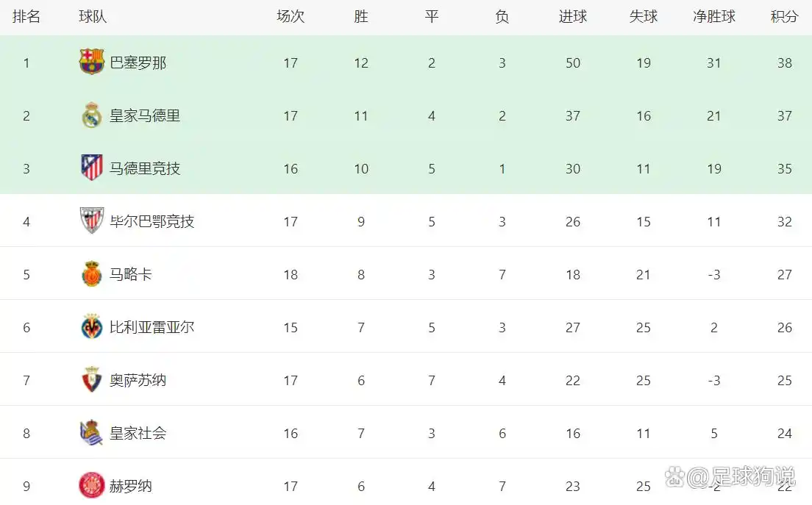
Task: Sort by the 净胜球 column header
Action: tap(714, 17)
